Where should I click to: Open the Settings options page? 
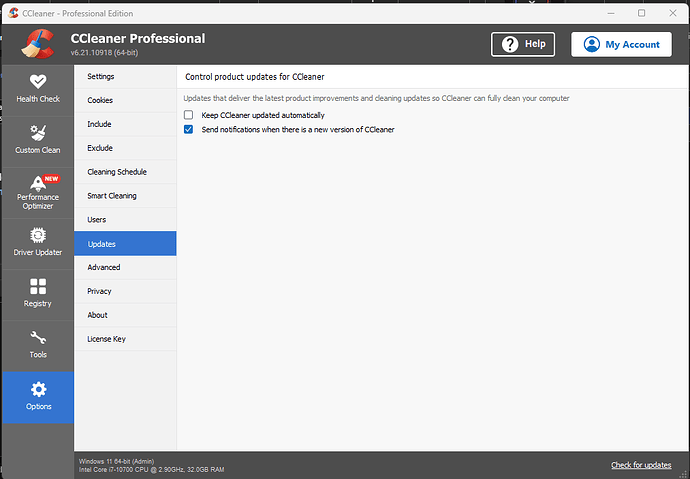(x=101, y=76)
